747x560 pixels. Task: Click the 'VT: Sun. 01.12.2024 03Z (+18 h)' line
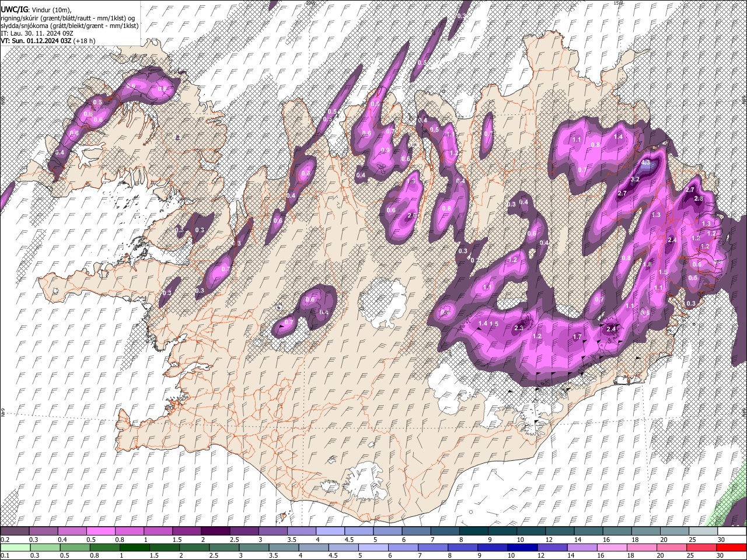pos(48,41)
